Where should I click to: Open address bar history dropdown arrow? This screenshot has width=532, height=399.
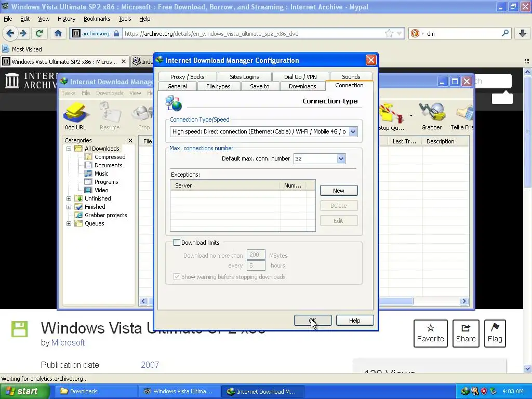point(400,33)
